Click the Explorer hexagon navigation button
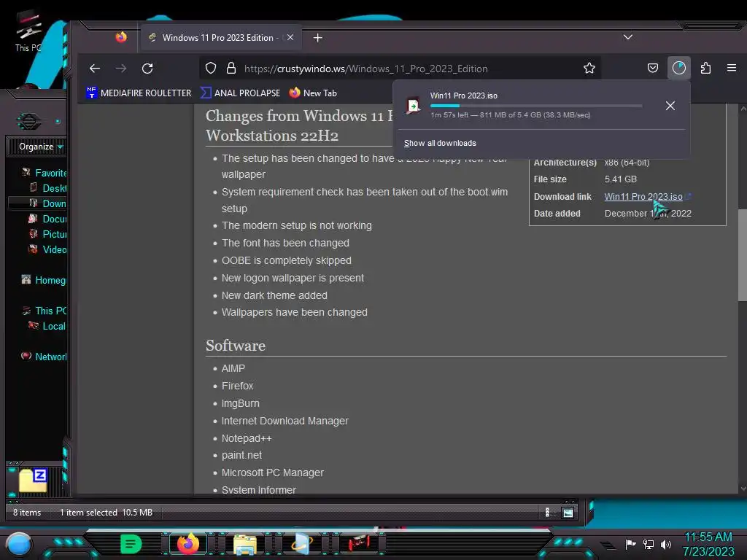747x560 pixels. click(x=28, y=121)
